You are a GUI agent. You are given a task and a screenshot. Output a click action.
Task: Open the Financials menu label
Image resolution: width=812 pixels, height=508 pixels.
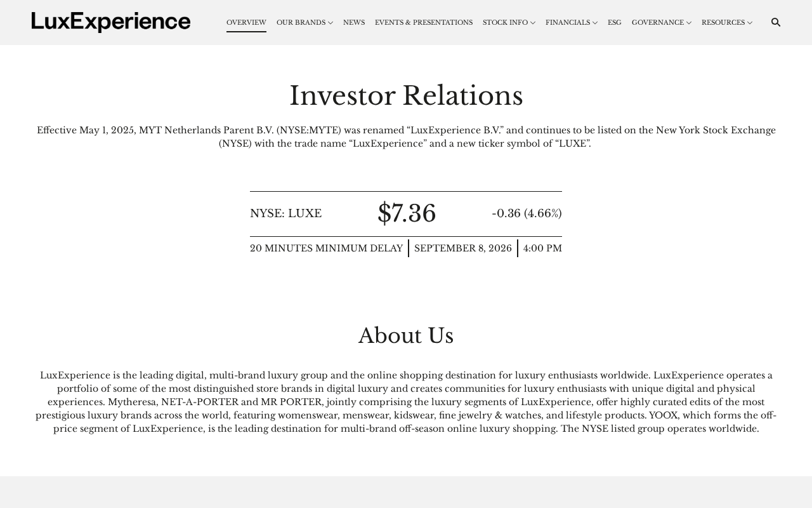point(568,23)
